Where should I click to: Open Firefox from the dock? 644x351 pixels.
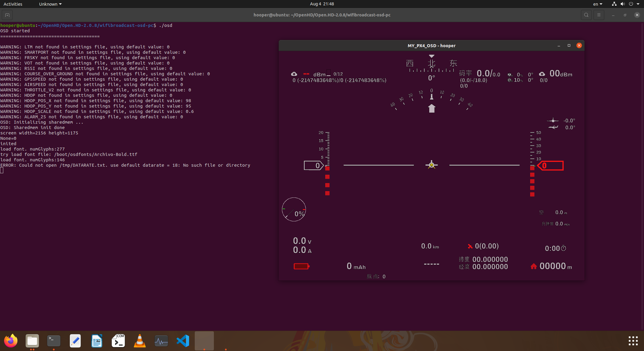[11, 341]
